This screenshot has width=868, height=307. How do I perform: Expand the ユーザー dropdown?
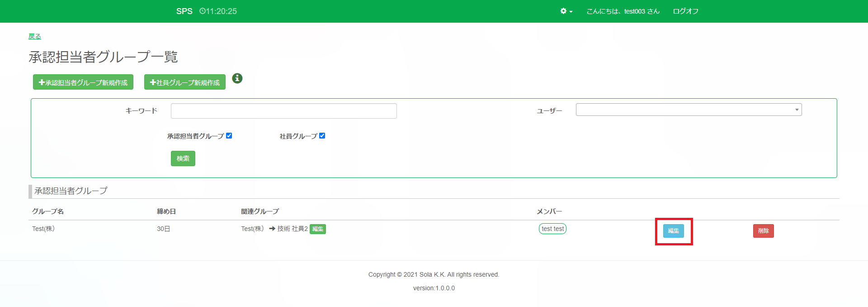tap(689, 110)
